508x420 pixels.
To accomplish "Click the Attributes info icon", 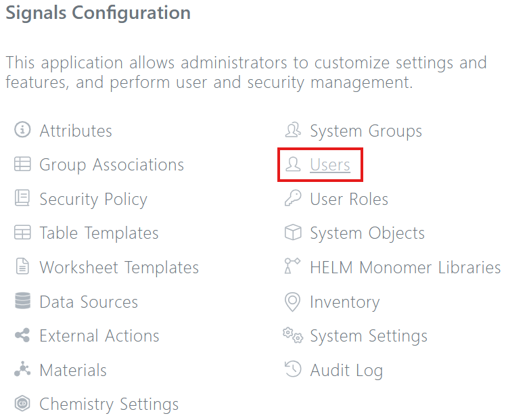I will 22,131.
